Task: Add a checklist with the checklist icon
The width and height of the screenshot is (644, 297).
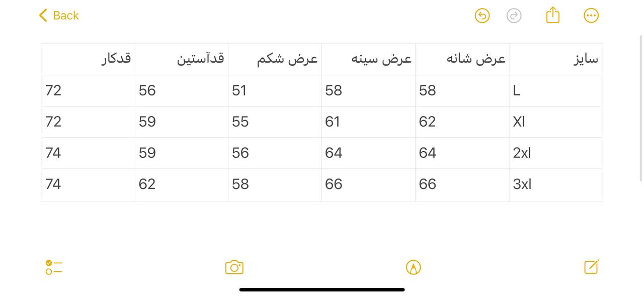Action: coord(53,267)
